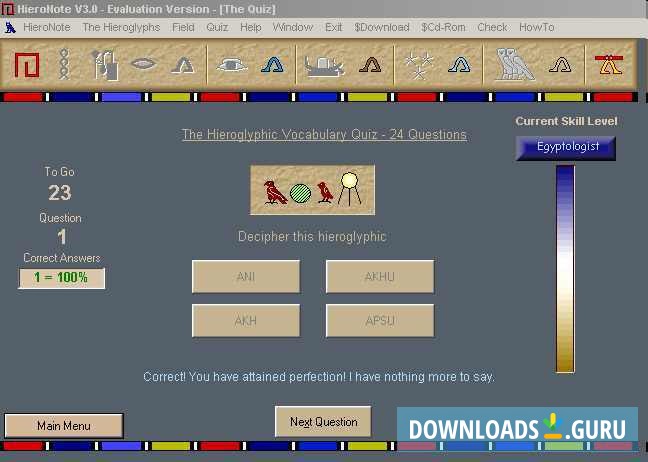The image size is (648, 462).
Task: Click the To Go count of 23
Action: pyautogui.click(x=60, y=193)
